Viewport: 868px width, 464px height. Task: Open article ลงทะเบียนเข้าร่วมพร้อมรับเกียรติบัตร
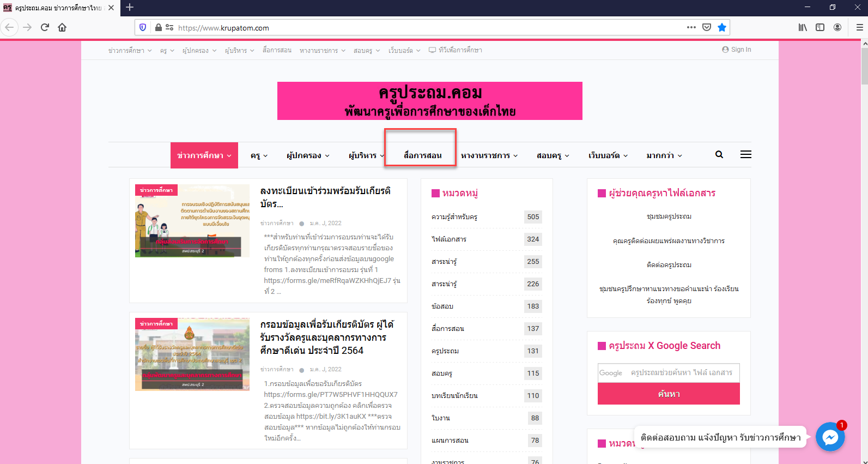(325, 197)
